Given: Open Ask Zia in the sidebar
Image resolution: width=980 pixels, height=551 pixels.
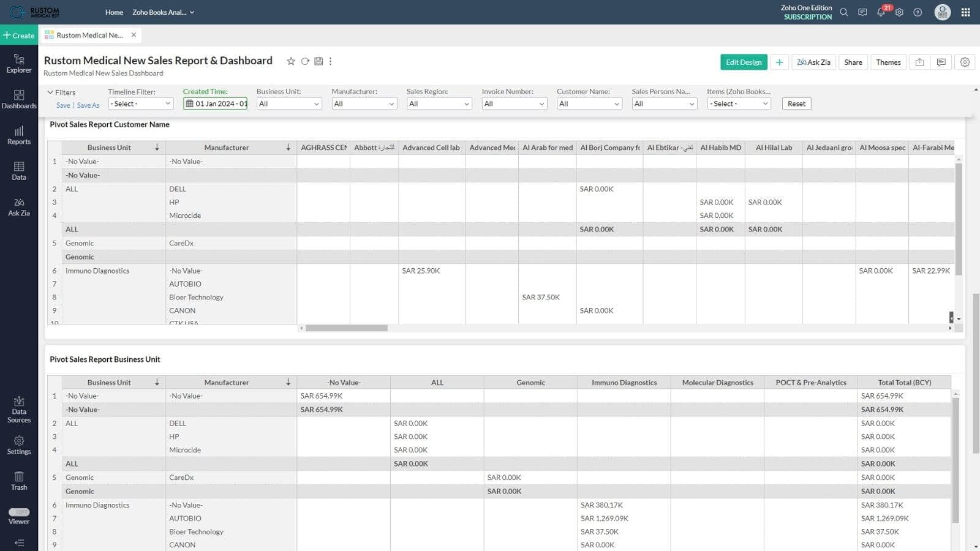Looking at the screenshot, I should click(19, 207).
